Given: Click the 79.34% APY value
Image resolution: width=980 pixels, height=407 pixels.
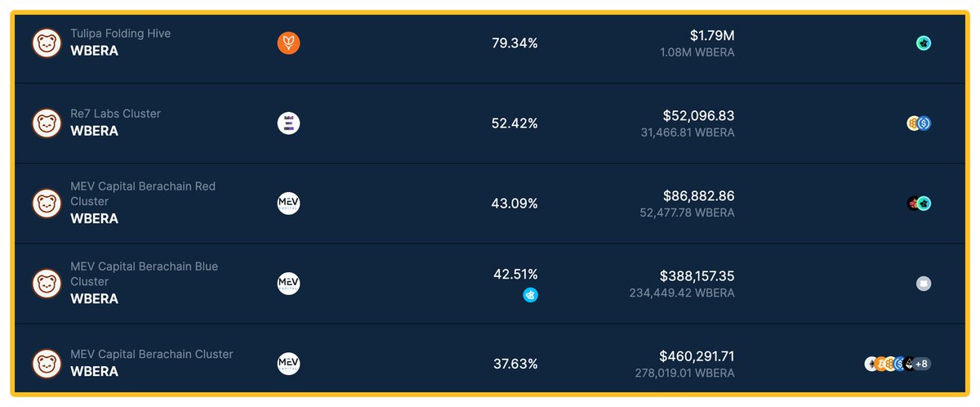Looking at the screenshot, I should [514, 43].
